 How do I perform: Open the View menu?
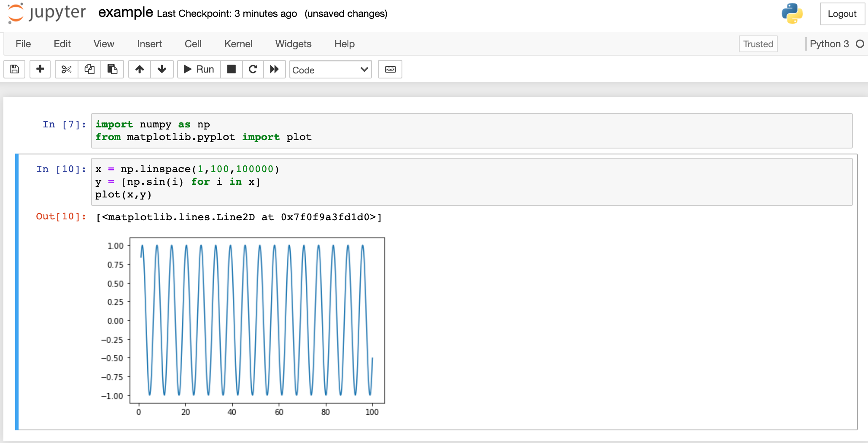point(104,44)
